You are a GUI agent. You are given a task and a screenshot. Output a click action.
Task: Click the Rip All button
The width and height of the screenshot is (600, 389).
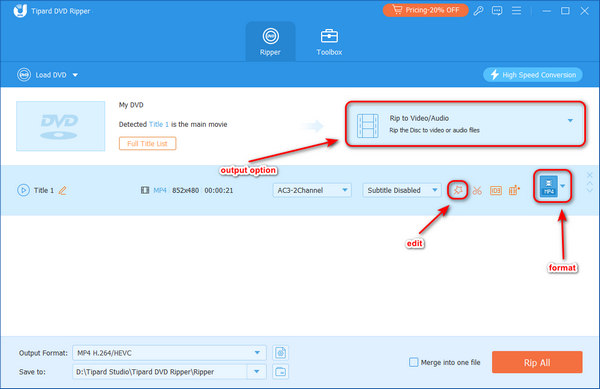click(x=537, y=362)
